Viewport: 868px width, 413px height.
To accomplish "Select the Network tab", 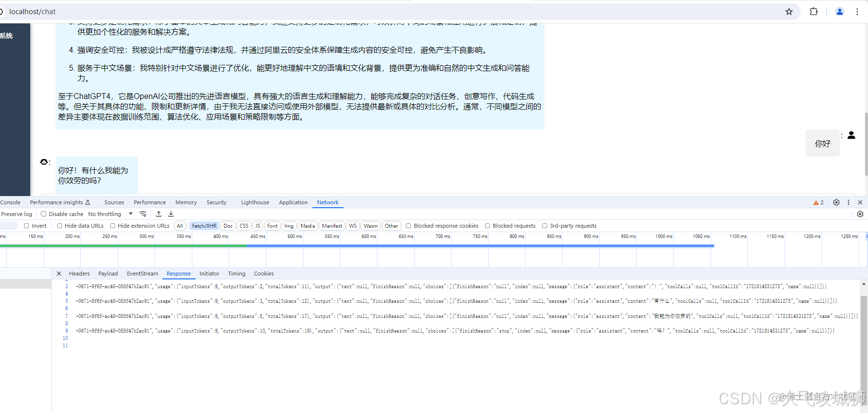I will (328, 202).
